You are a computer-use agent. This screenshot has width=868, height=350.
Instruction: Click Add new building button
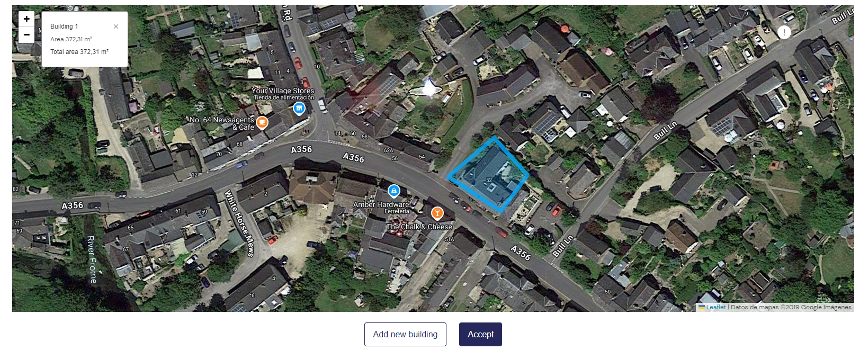pyautogui.click(x=405, y=334)
